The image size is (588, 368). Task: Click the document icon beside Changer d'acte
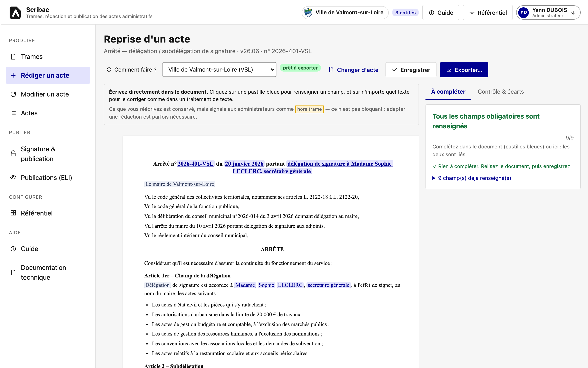[331, 70]
